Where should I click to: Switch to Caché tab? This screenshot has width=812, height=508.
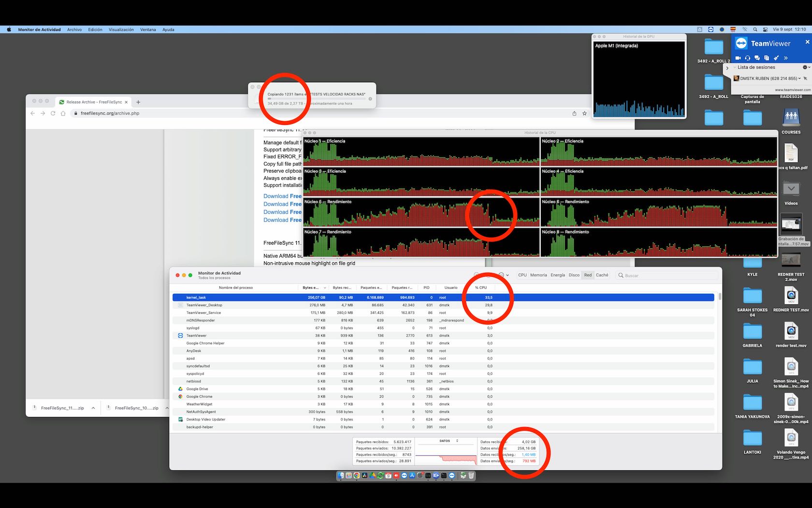coord(602,275)
